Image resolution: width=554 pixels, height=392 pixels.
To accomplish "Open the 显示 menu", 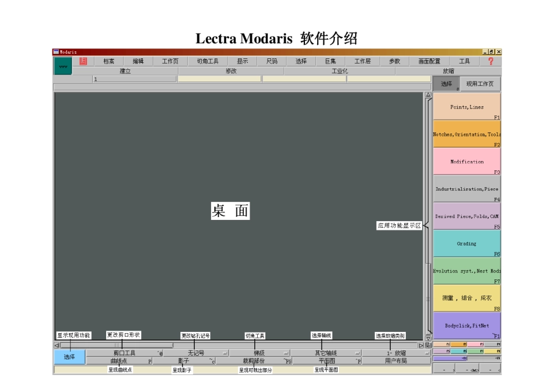I will pyautogui.click(x=243, y=61).
